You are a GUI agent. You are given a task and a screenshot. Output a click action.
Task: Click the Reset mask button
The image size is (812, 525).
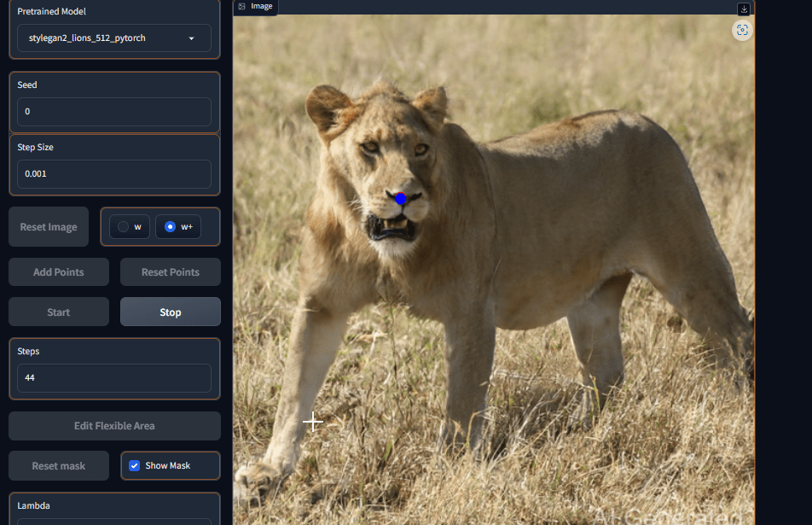tap(59, 465)
